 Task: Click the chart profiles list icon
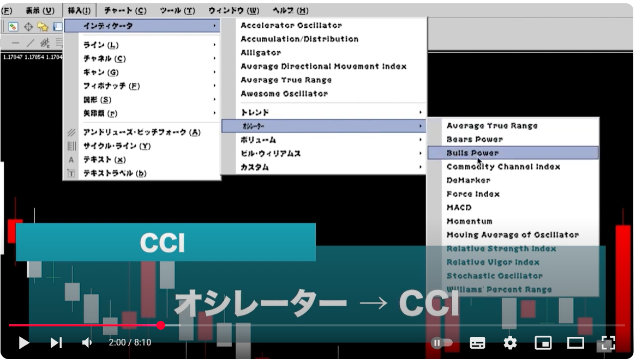[x=57, y=26]
